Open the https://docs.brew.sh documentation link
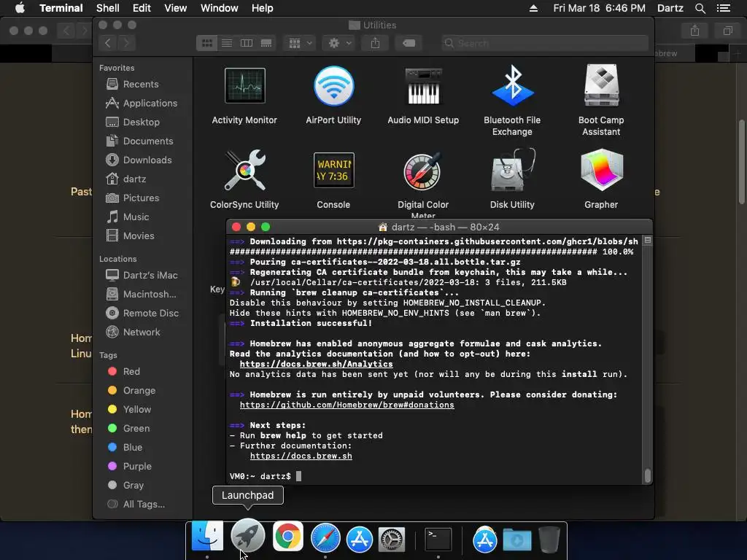Image resolution: width=747 pixels, height=560 pixels. [301, 456]
